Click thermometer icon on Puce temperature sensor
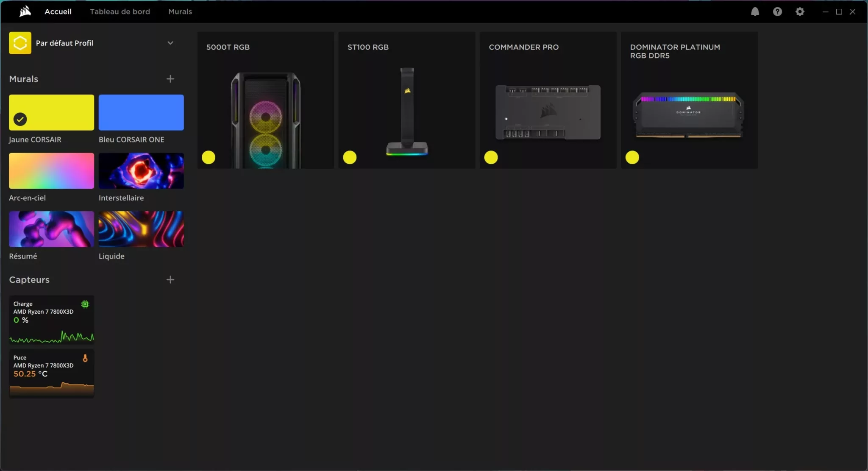This screenshot has height=471, width=868. [85, 358]
